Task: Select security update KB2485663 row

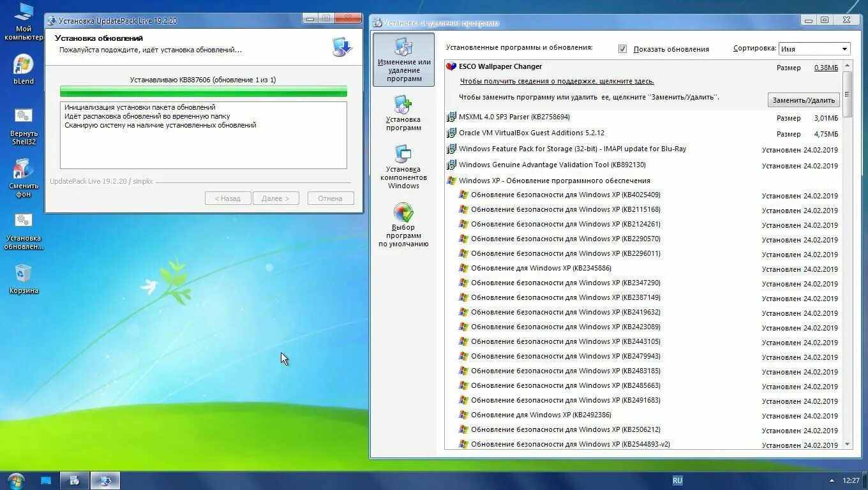Action: (643, 385)
